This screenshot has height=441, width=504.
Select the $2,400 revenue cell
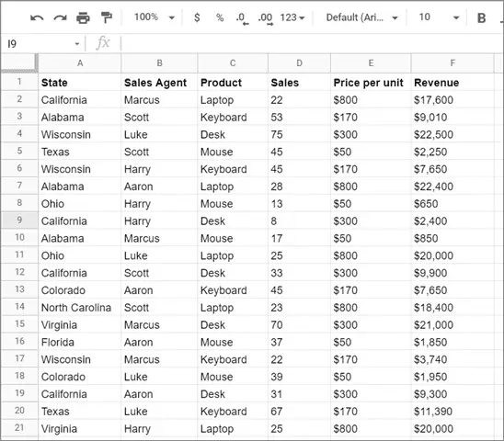pos(452,221)
